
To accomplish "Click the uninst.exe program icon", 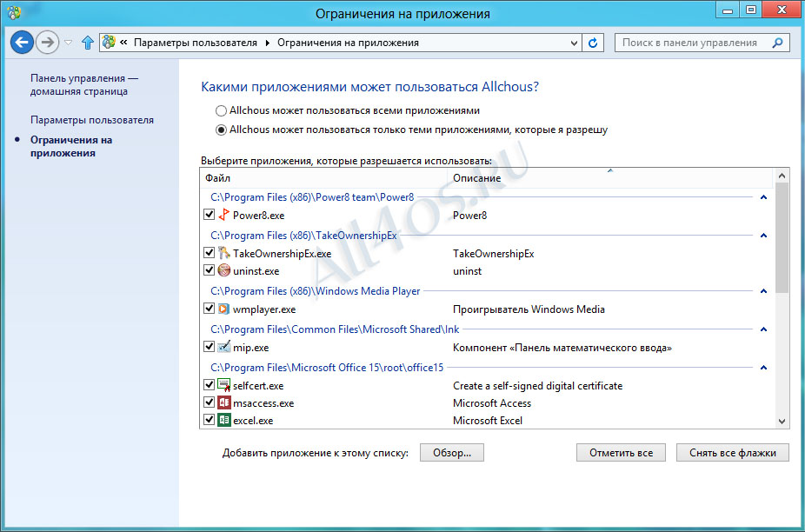I will point(223,270).
